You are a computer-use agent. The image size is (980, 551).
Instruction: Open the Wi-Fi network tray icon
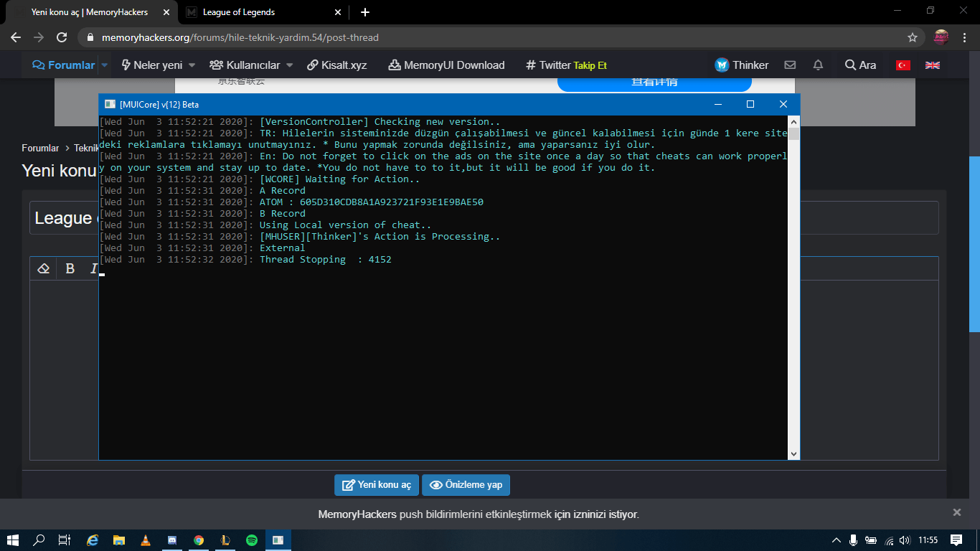890,540
